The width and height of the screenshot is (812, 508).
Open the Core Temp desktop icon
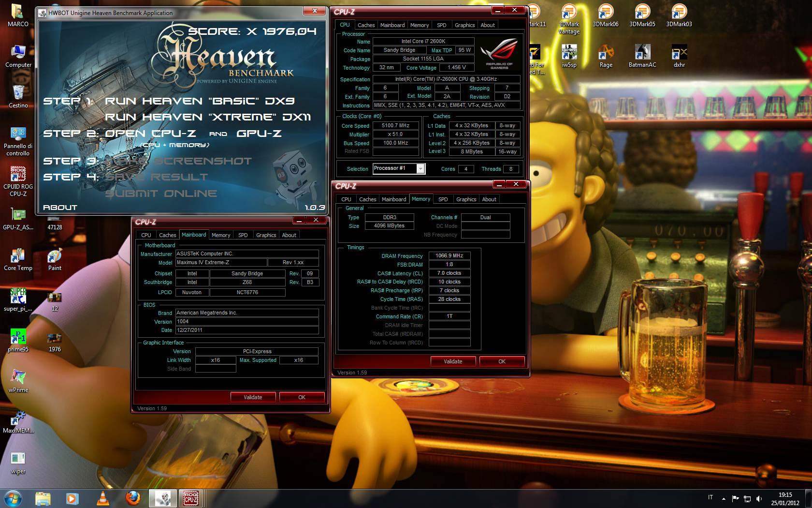(x=18, y=259)
